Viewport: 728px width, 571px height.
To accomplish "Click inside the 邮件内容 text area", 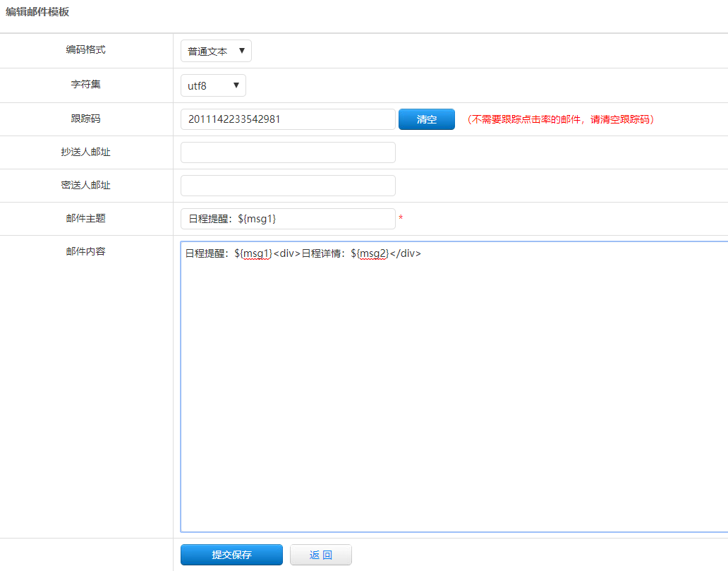I will point(454,387).
